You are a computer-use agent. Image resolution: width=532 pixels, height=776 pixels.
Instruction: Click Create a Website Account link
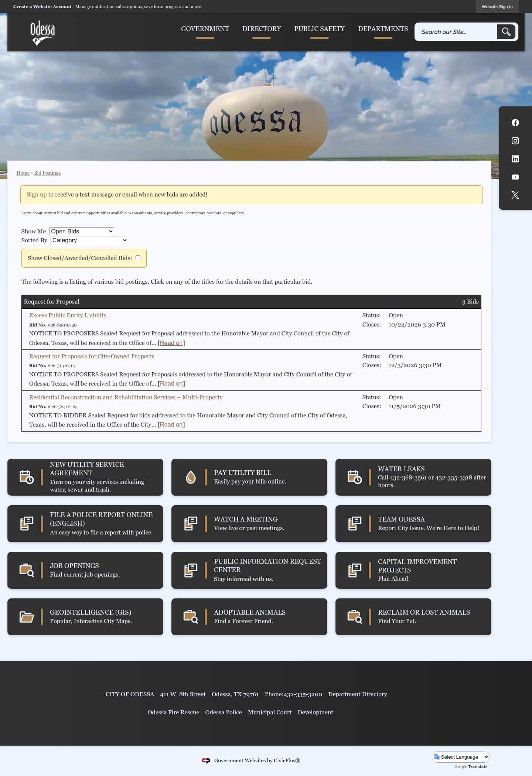click(42, 7)
